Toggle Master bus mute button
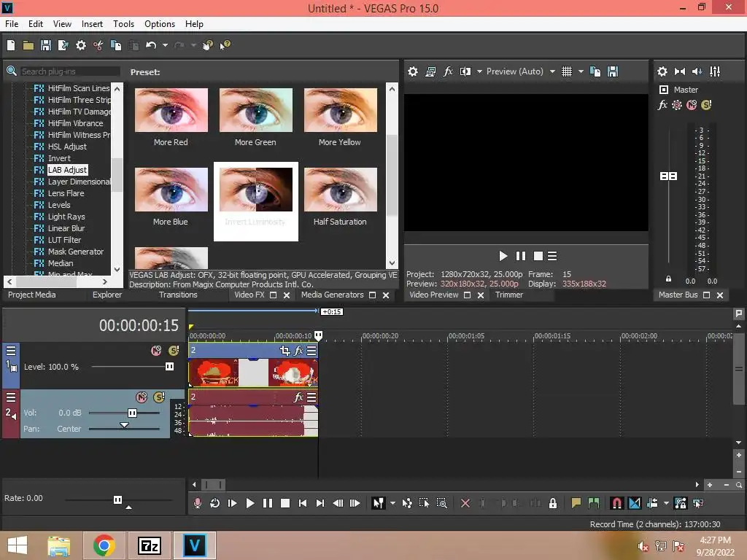The width and height of the screenshot is (747, 560). click(692, 105)
